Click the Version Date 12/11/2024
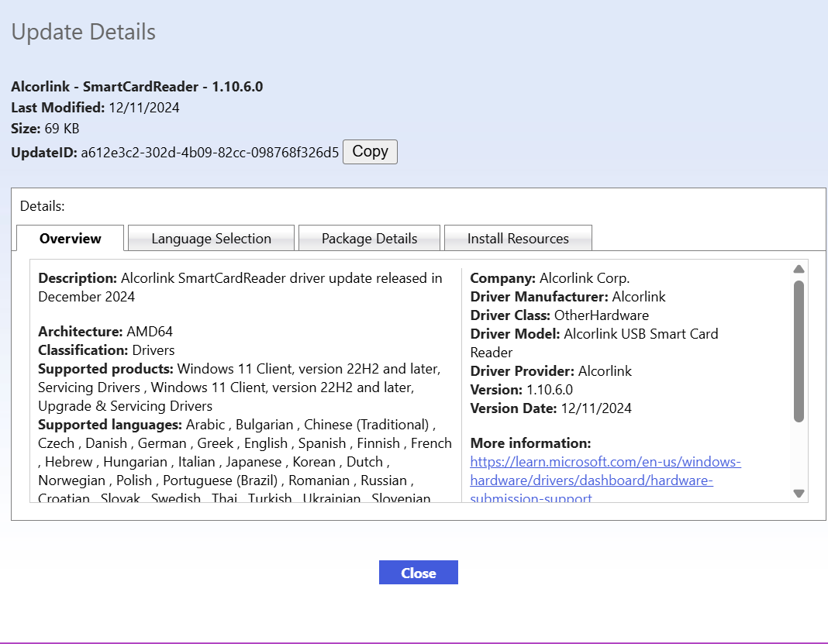The image size is (828, 644). pos(596,408)
